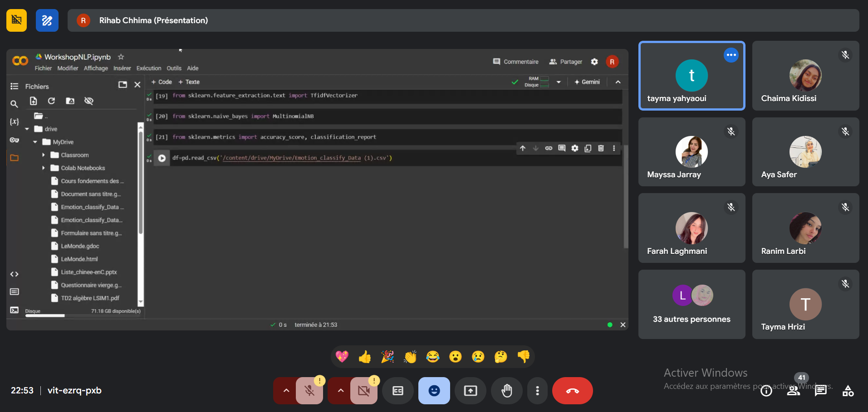Open the chat messages panel
The width and height of the screenshot is (868, 412).
[820, 391]
